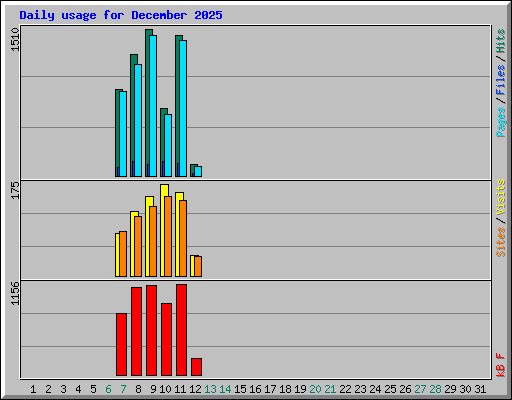Viewport: 512px width, 400px height.
Task: Select day 19 on the x-axis
Action: (300, 389)
